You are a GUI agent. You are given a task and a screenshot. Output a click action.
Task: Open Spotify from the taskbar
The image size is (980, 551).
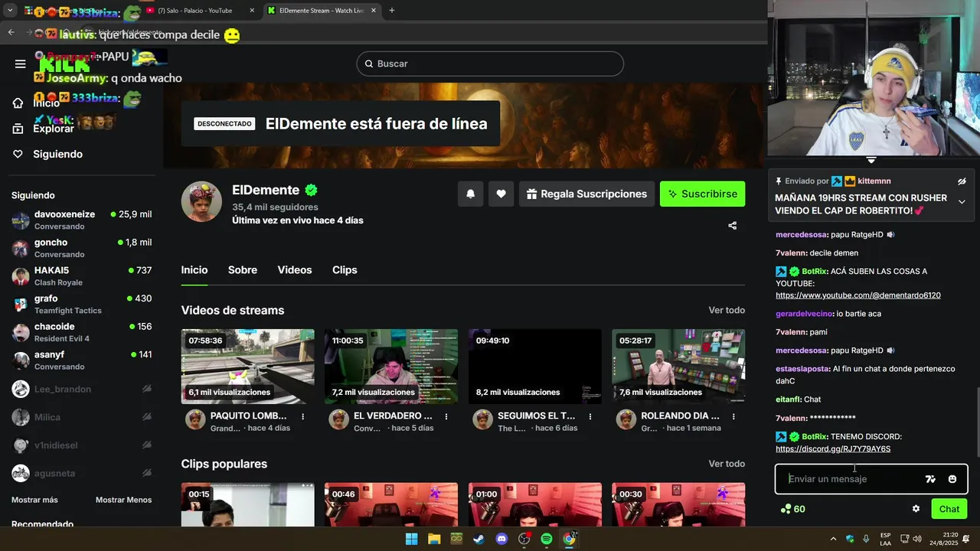click(547, 539)
